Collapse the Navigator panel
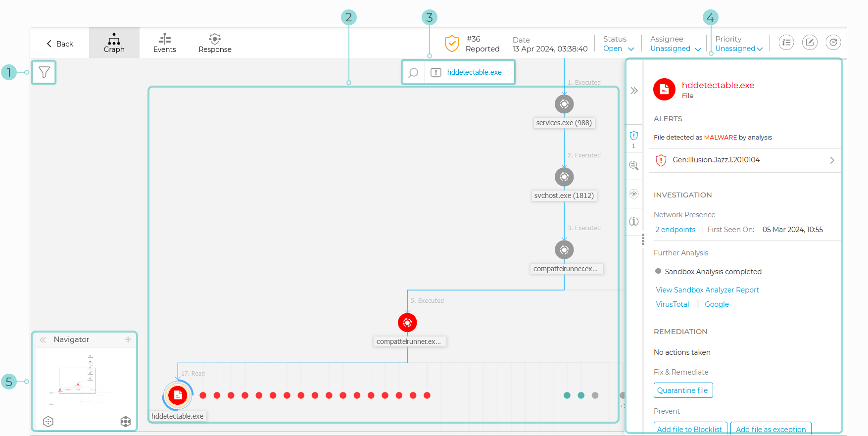 (x=43, y=339)
